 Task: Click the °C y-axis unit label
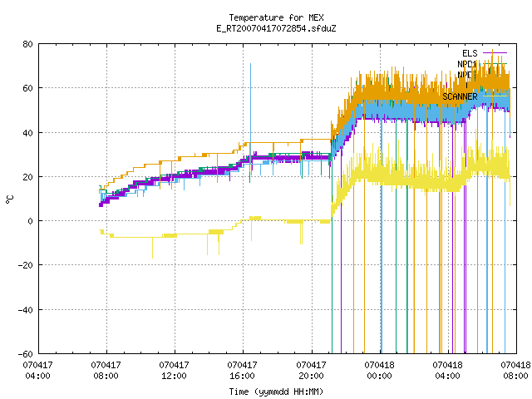10,199
